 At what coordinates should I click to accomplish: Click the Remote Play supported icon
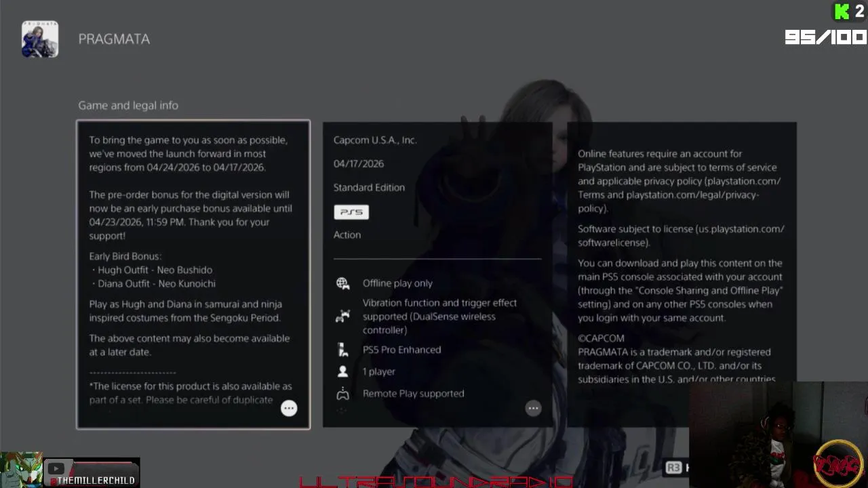[343, 394]
